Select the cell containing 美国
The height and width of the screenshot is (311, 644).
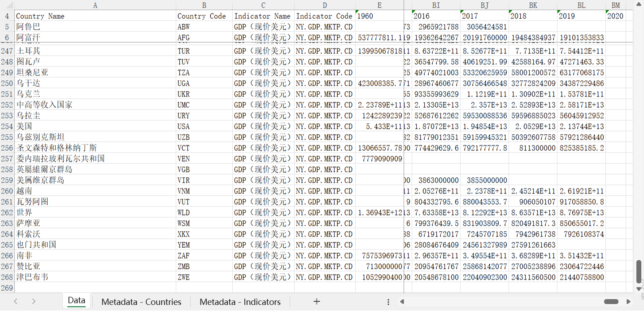(x=95, y=127)
